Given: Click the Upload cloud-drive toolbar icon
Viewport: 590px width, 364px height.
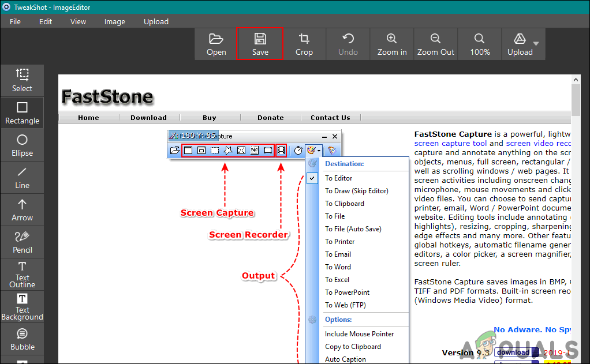Looking at the screenshot, I should point(520,39).
